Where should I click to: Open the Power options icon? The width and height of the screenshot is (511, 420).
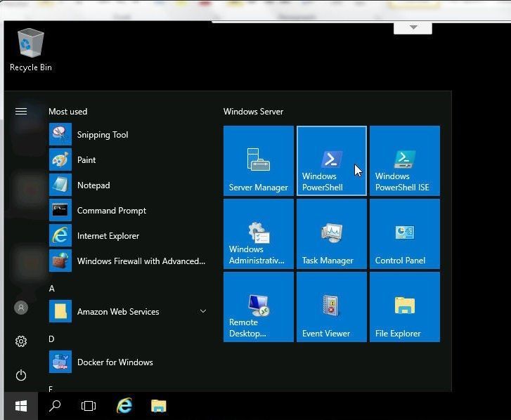[21, 375]
